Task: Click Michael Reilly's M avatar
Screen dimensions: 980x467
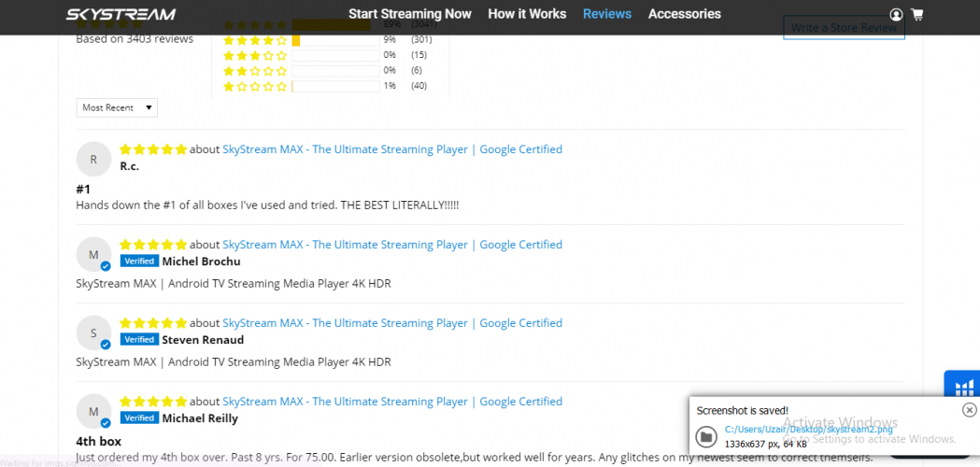Action: click(x=93, y=411)
